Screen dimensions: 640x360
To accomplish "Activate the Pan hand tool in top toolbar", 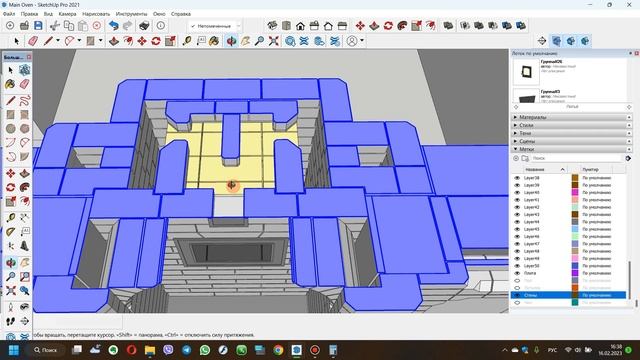I will (245, 41).
